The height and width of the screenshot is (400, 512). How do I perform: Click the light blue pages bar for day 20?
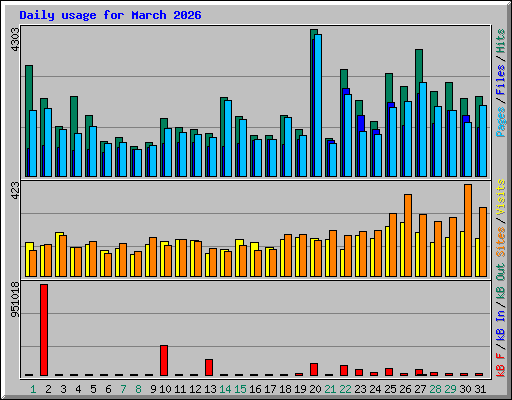tap(318, 105)
